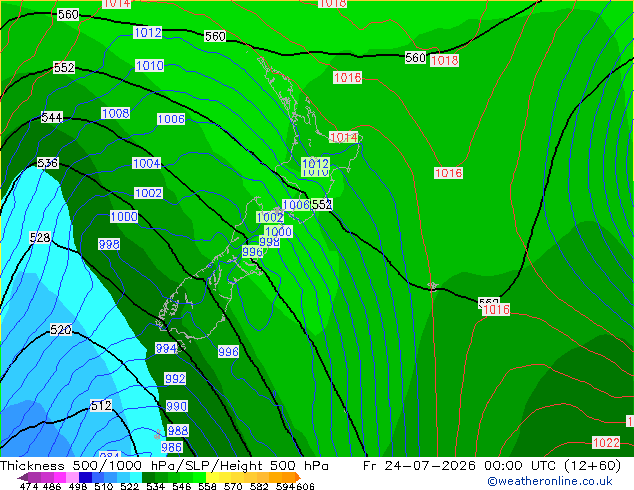The image size is (634, 490).
Task: Click the black '512' height contour label
Action: pos(101,405)
